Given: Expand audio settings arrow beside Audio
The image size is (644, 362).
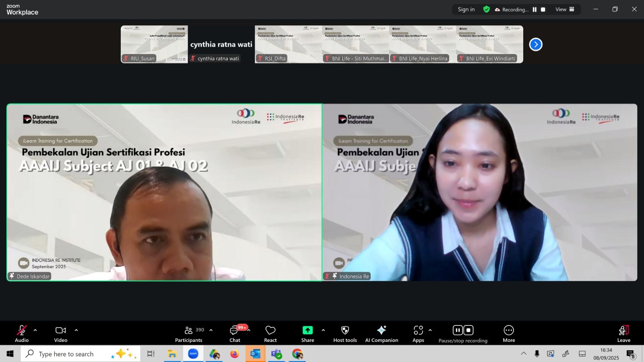Looking at the screenshot, I should click(35, 330).
